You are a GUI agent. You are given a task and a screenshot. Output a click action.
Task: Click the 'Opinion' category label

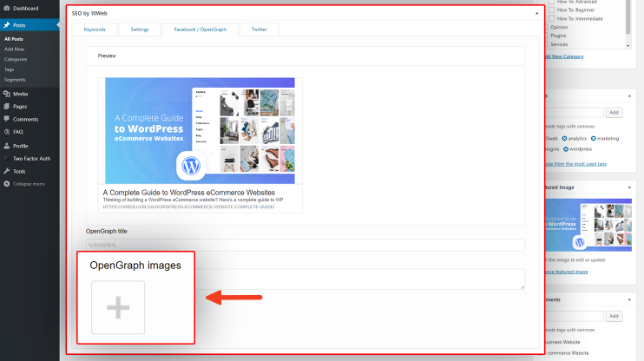pos(559,27)
